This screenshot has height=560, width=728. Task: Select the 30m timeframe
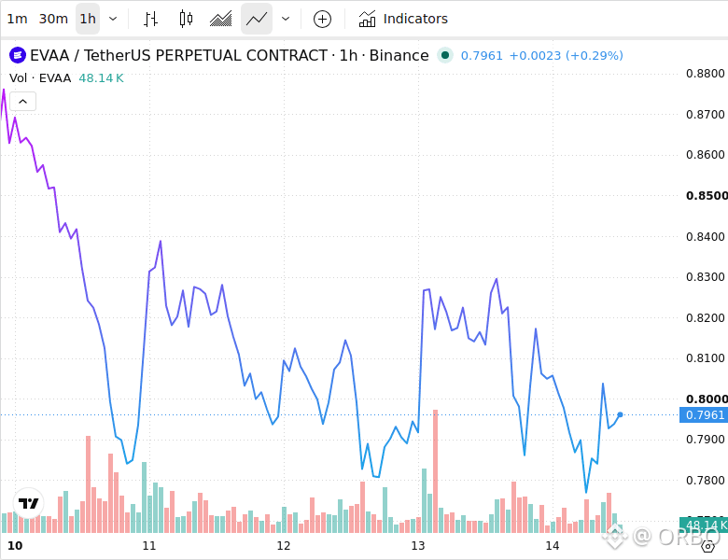point(53,19)
